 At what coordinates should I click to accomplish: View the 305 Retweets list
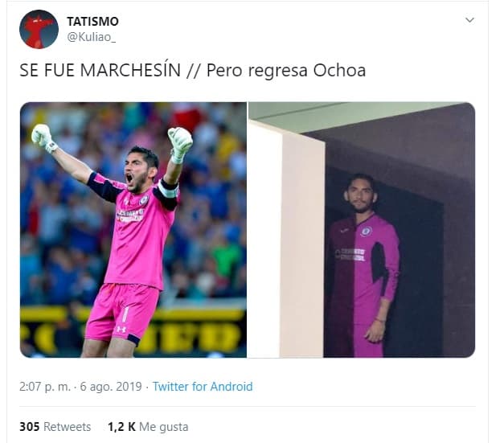(x=55, y=427)
